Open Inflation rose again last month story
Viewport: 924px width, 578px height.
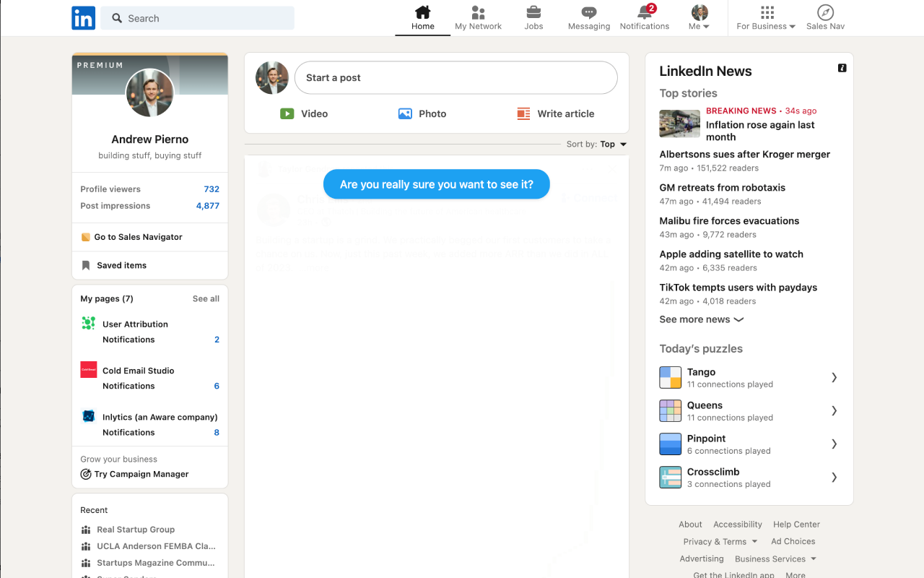pyautogui.click(x=760, y=131)
